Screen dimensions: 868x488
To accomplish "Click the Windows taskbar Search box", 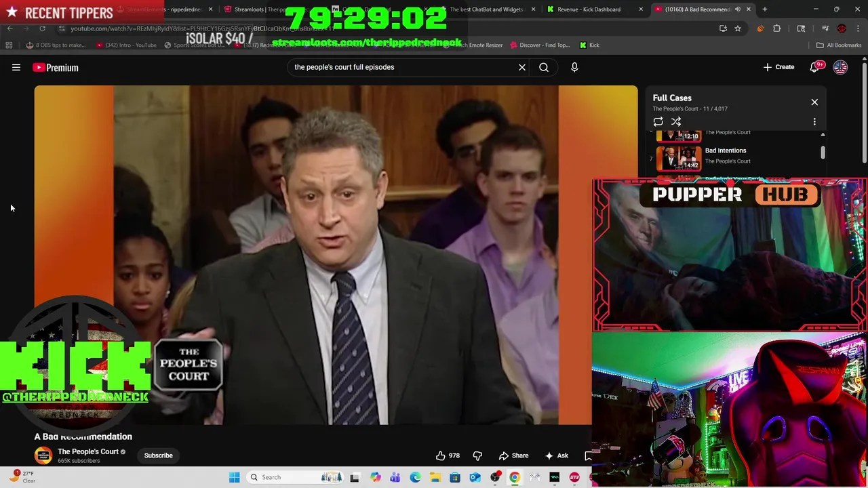I will (296, 477).
